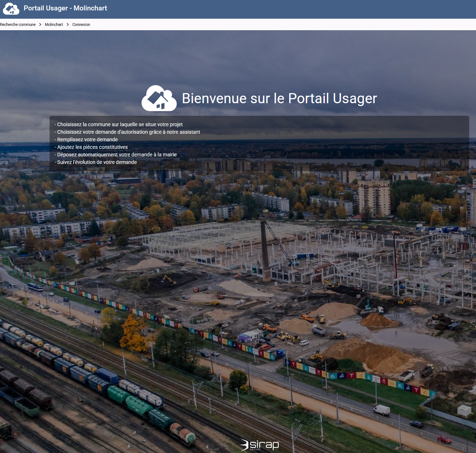Select the 'Déposez automatiquement votre demande' line
Screen dimensions: 476x453
tap(117, 155)
